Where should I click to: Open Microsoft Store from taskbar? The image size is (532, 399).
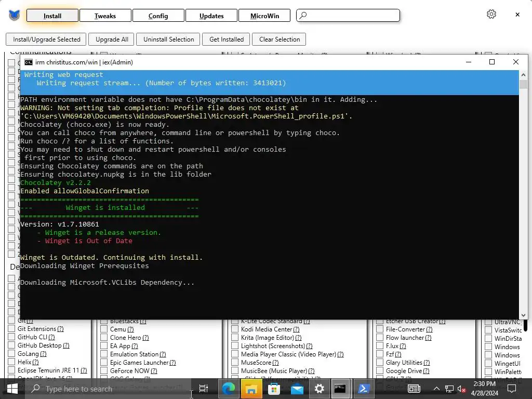tap(274, 389)
